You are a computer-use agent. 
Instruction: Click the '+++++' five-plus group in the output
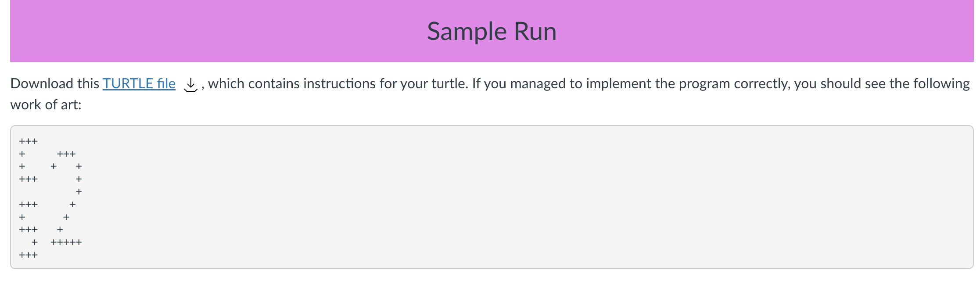point(66,242)
